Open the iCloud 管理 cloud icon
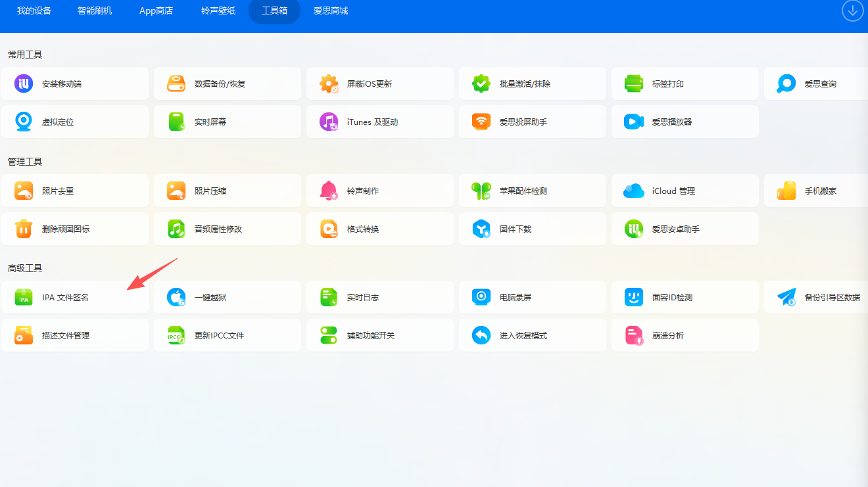 (x=633, y=191)
